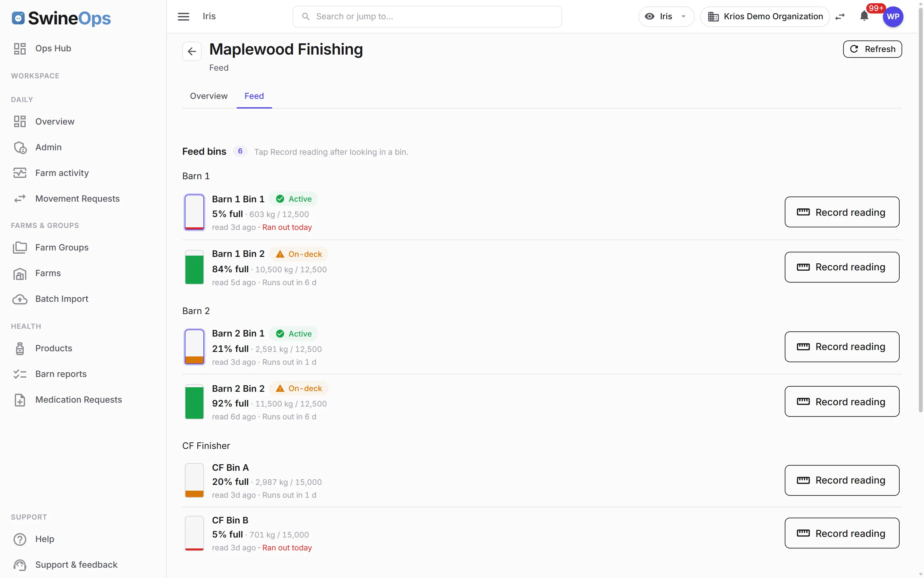Open the hamburger menu icon
This screenshot has height=578, width=924.
183,16
